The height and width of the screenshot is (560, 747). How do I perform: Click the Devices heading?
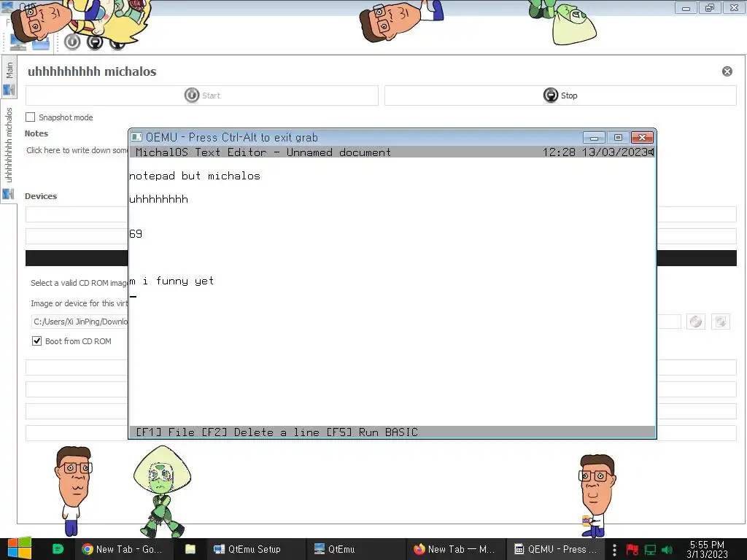41,196
